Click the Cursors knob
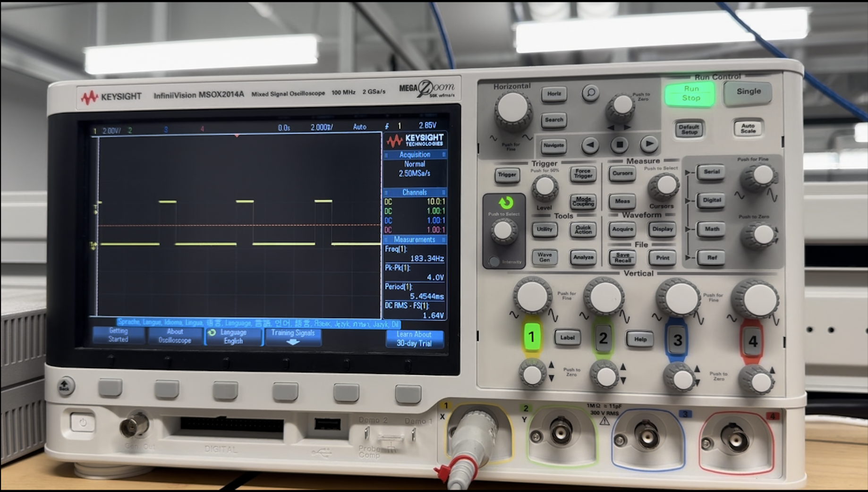 (664, 187)
